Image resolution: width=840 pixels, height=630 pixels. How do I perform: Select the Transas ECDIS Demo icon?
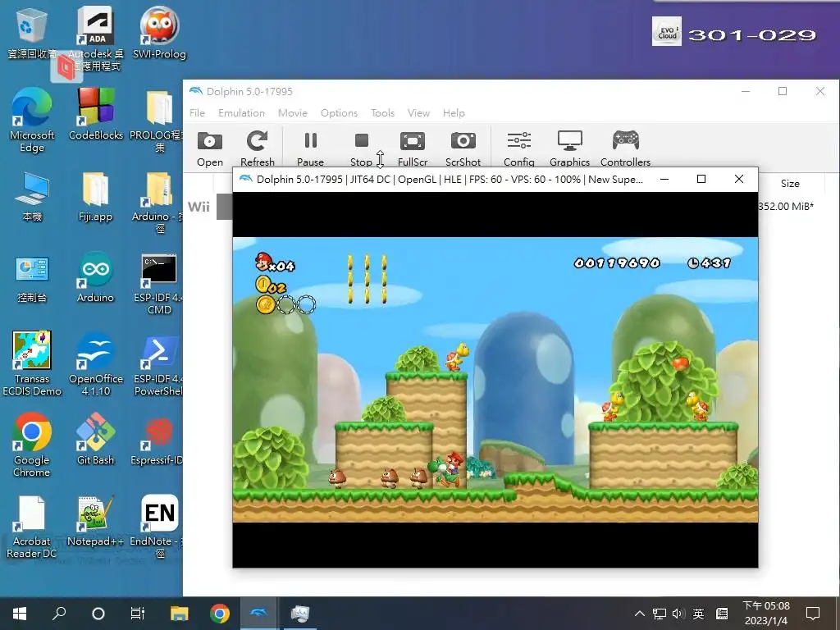click(x=32, y=363)
